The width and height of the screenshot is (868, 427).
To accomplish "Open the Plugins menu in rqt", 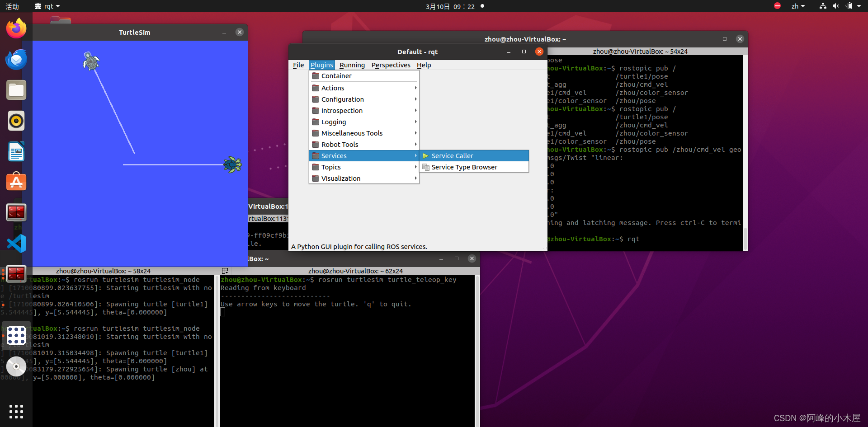I will 321,65.
